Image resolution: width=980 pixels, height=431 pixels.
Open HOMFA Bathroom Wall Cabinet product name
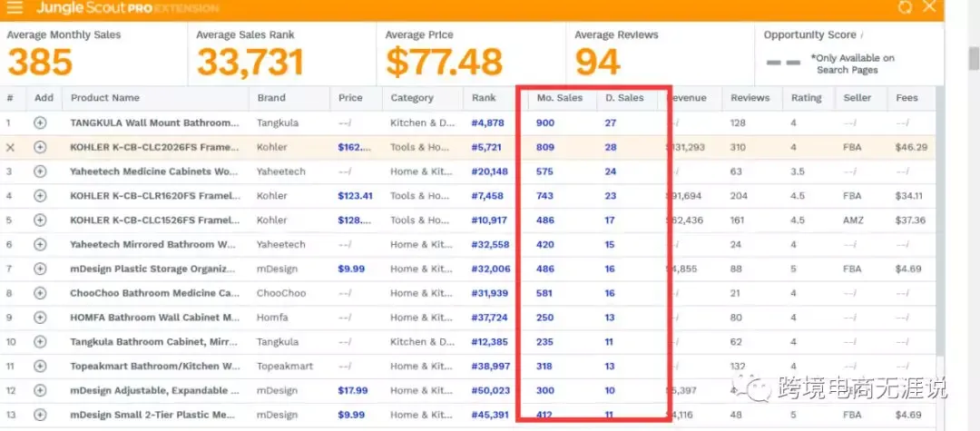point(155,318)
